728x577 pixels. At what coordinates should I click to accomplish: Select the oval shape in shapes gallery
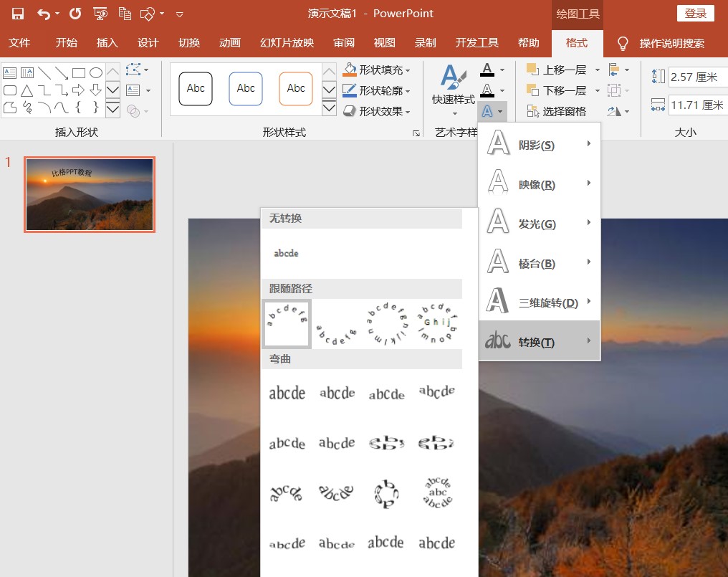pyautogui.click(x=96, y=72)
